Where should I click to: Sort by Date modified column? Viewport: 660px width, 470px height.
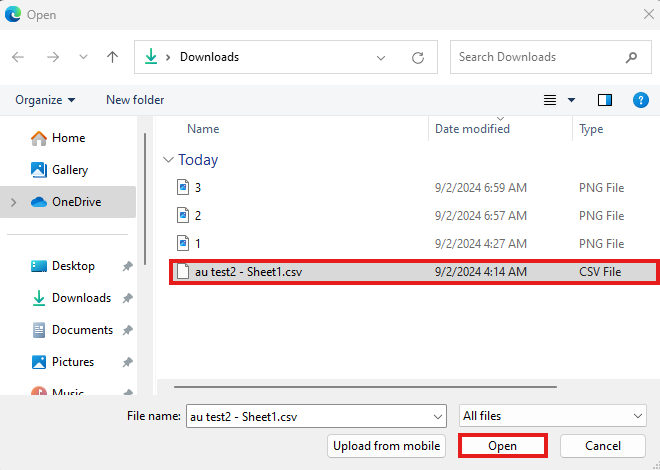[x=472, y=129]
